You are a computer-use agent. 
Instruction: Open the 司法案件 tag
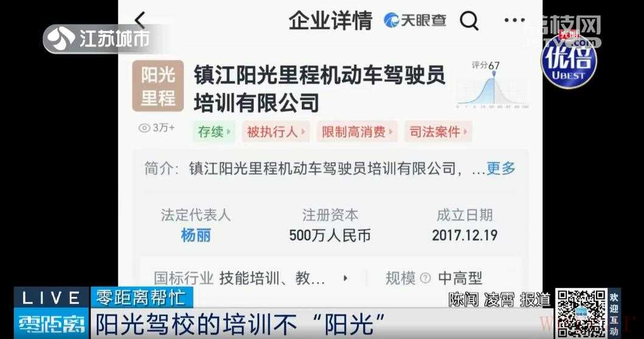438,132
